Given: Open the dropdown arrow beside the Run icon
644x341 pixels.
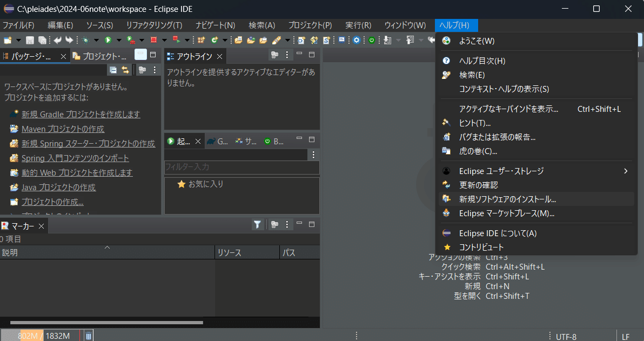Looking at the screenshot, I should pyautogui.click(x=119, y=41).
